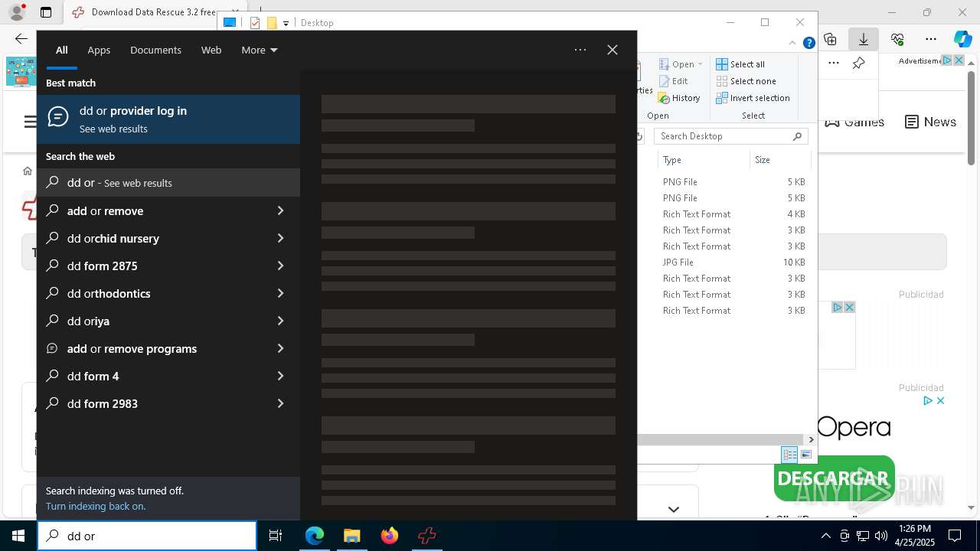Open Edge profile avatar
This screenshot has height=551, width=980.
click(16, 12)
